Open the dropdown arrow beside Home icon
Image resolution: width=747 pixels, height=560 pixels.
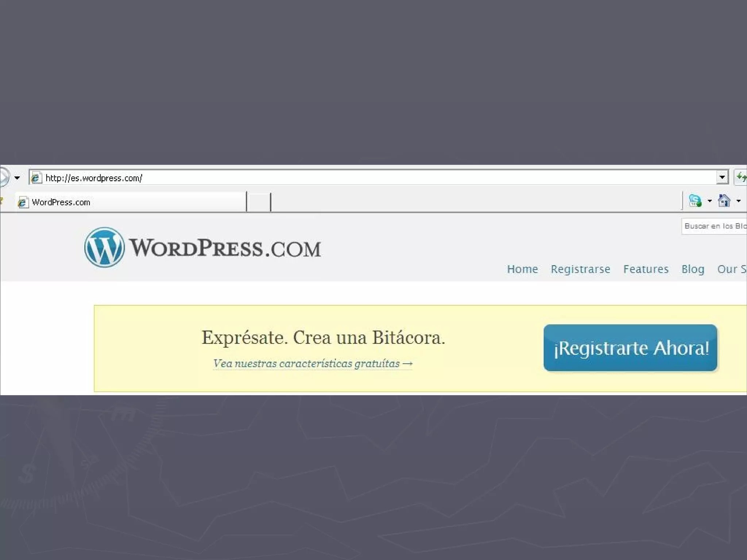tap(738, 201)
